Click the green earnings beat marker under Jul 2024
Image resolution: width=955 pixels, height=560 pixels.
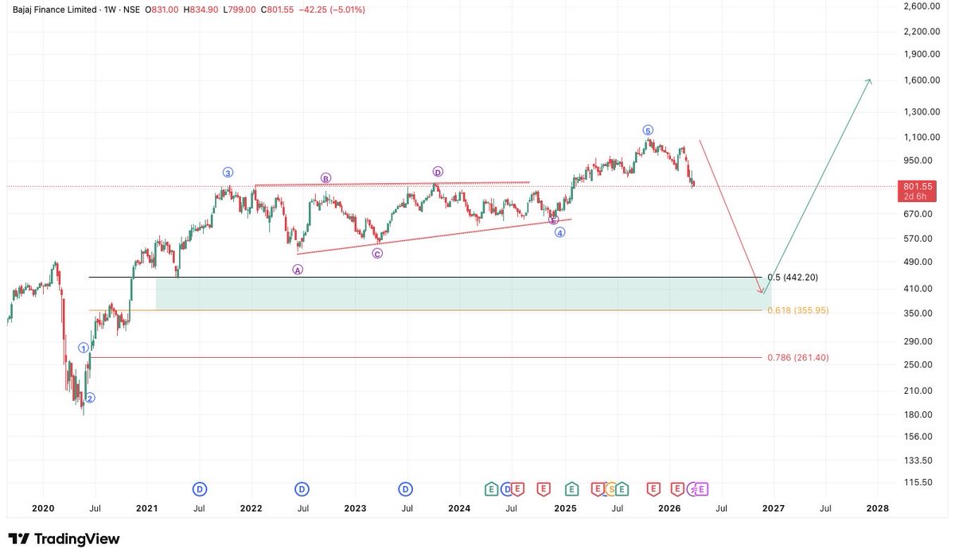(491, 489)
